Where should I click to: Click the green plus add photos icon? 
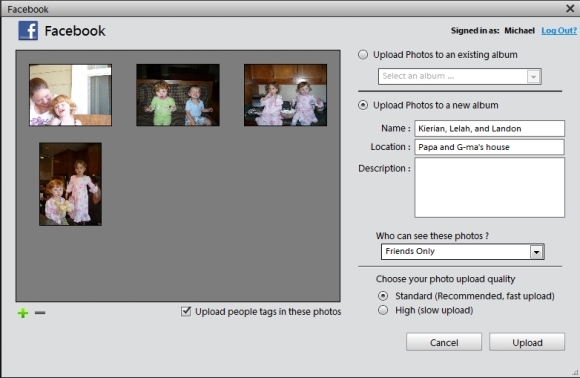point(23,313)
